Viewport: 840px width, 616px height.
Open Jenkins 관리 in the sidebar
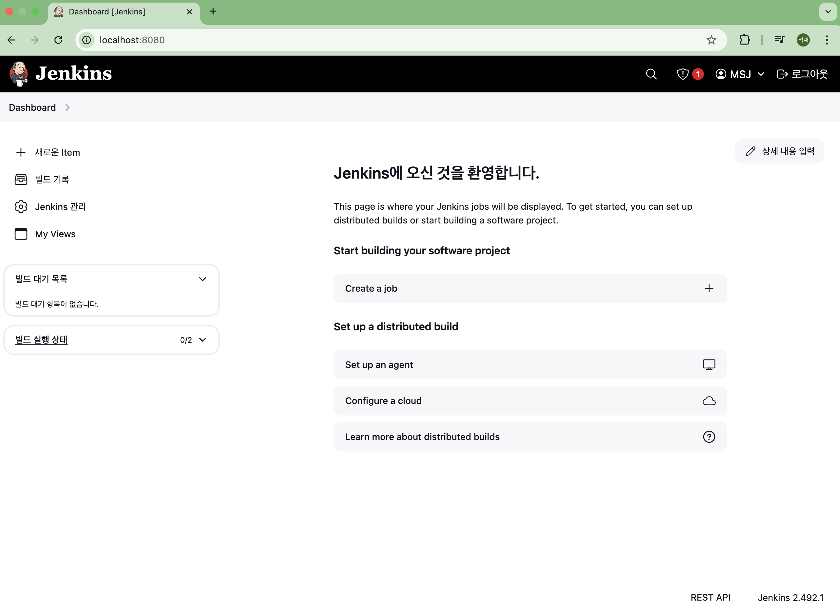[60, 206]
